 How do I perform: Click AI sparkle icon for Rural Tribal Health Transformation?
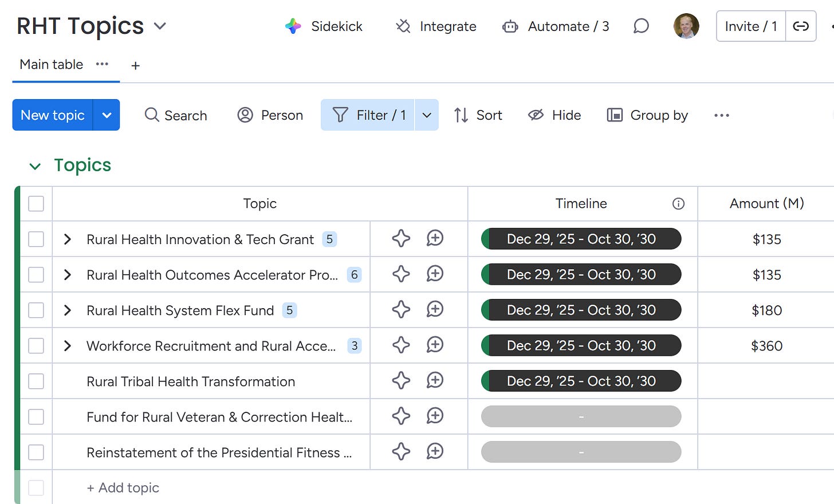tap(401, 381)
